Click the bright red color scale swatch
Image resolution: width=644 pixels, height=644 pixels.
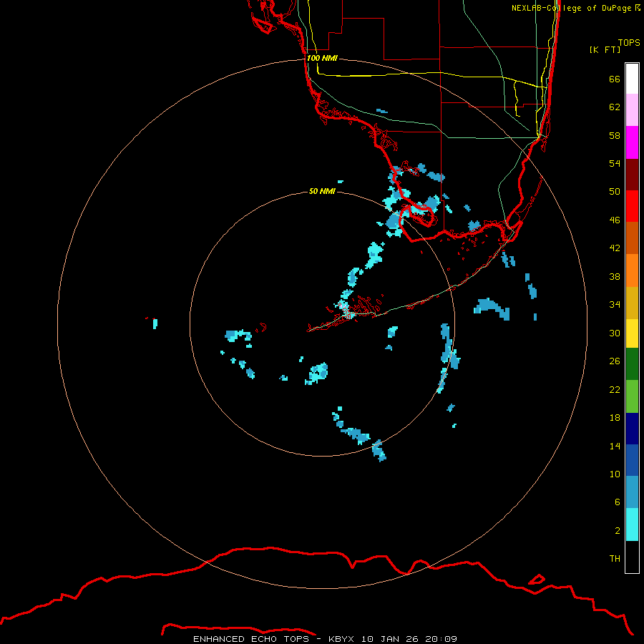point(632,206)
